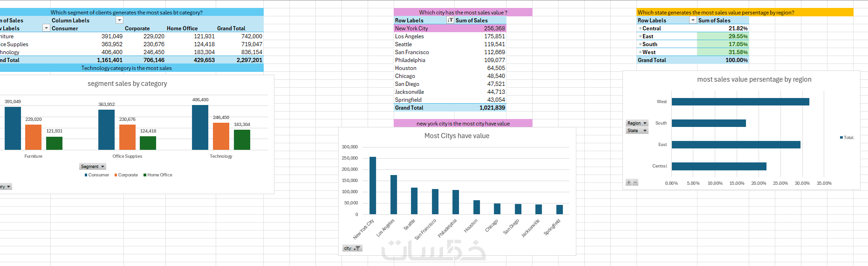Select the 'Jacksonville' row label cell

424,92
